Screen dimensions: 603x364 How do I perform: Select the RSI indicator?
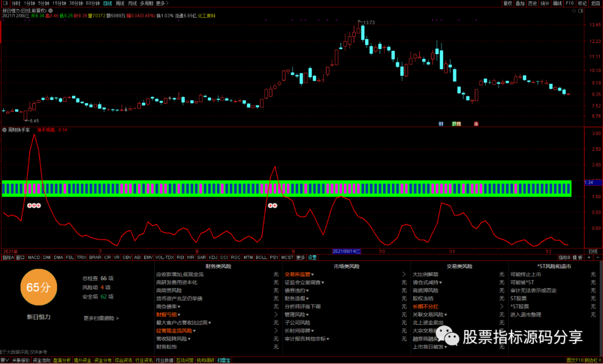pos(180,257)
